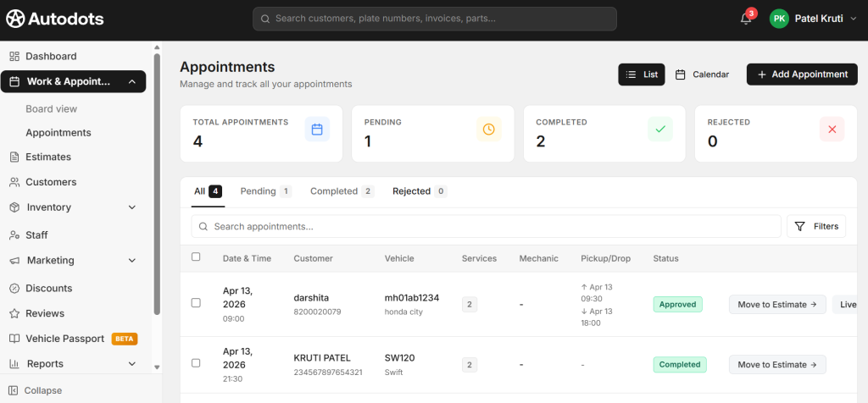
Task: Click the Reviews star icon
Action: click(x=14, y=313)
